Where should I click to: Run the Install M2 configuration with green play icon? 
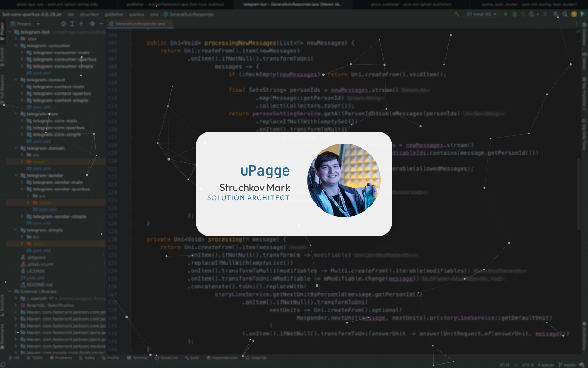pos(506,14)
